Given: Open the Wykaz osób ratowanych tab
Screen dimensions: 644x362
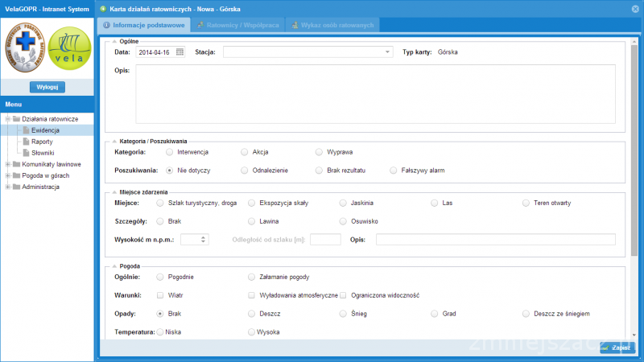Looking at the screenshot, I should [332, 25].
